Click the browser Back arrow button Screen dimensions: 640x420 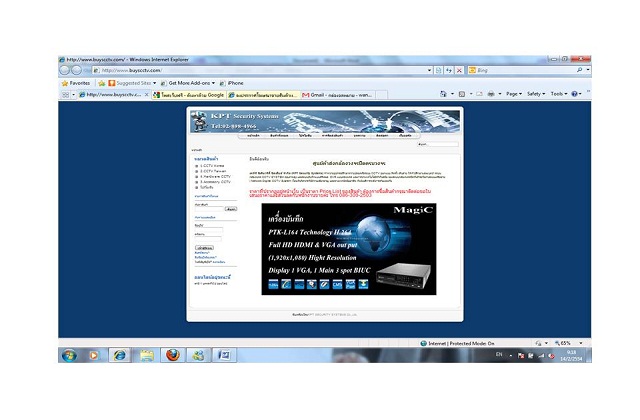coord(64,70)
